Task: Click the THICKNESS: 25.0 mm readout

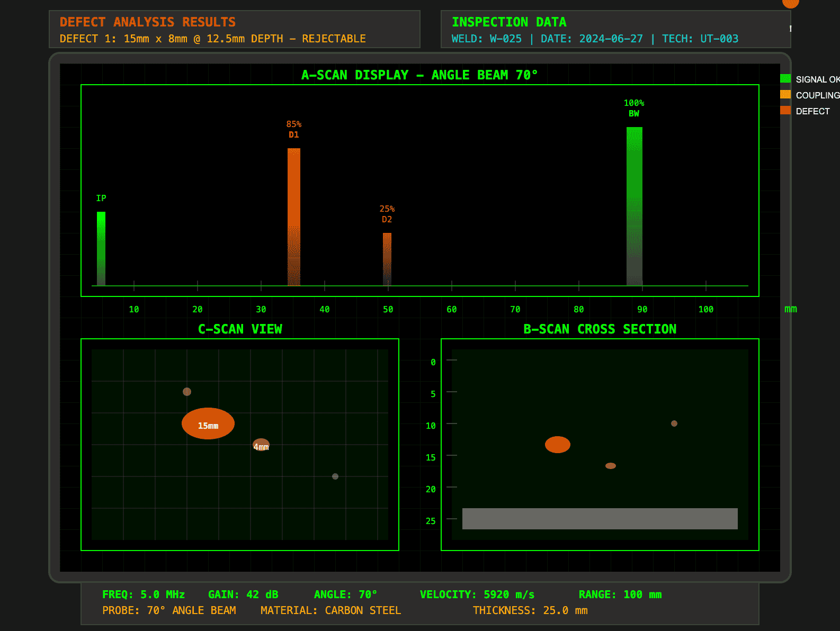Action: [x=530, y=610]
